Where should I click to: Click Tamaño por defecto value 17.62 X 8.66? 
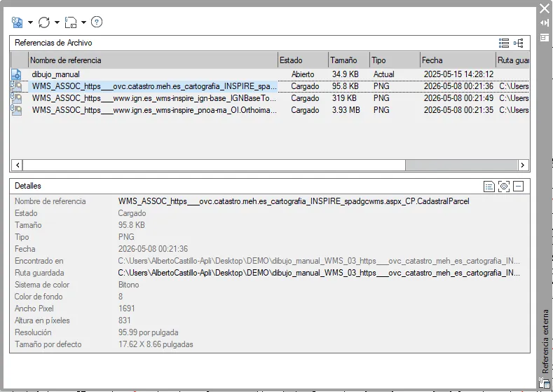(156, 344)
